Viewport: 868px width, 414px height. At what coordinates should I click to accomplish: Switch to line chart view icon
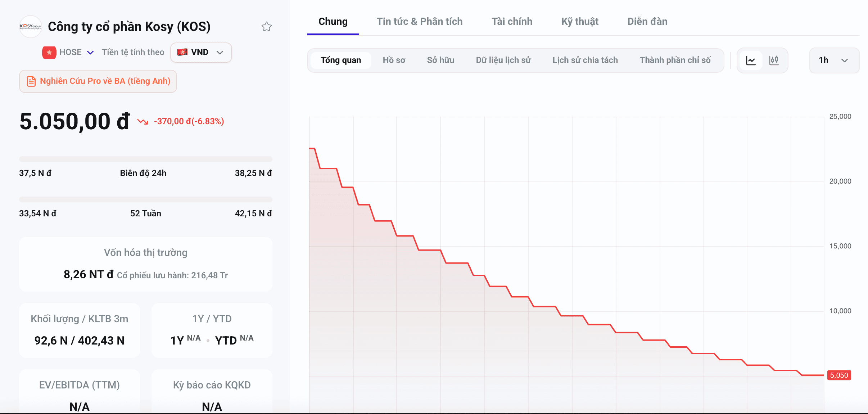(x=751, y=60)
